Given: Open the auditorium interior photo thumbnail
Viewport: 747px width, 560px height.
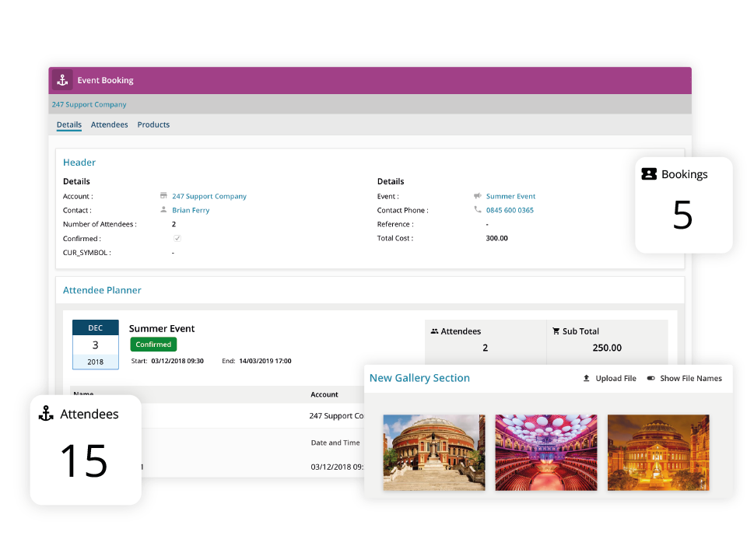Looking at the screenshot, I should click(x=546, y=453).
